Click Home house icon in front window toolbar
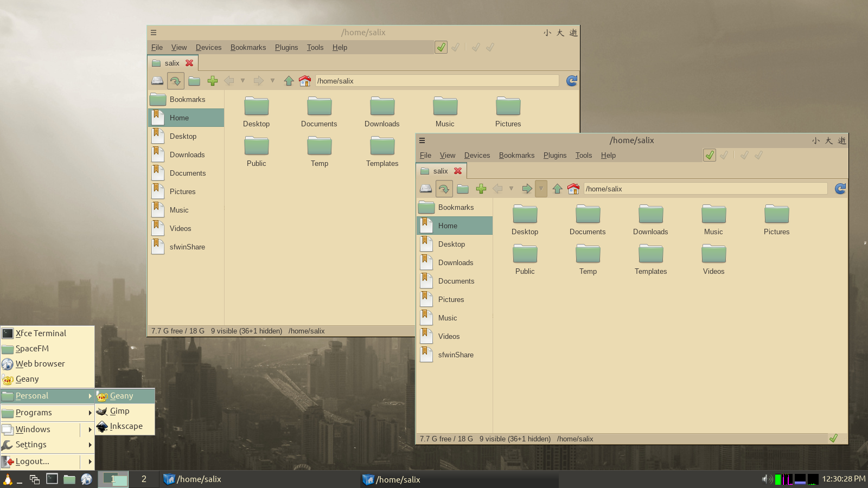 coord(573,189)
